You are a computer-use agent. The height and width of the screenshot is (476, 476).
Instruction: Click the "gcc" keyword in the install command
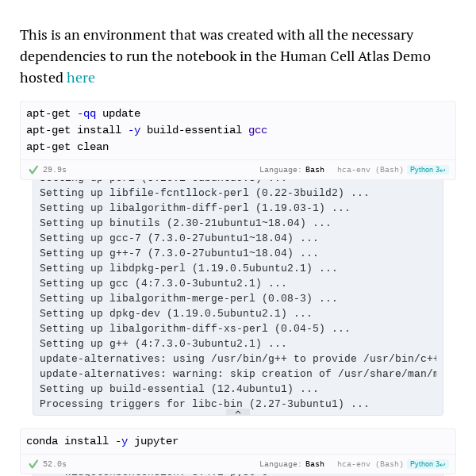258,130
